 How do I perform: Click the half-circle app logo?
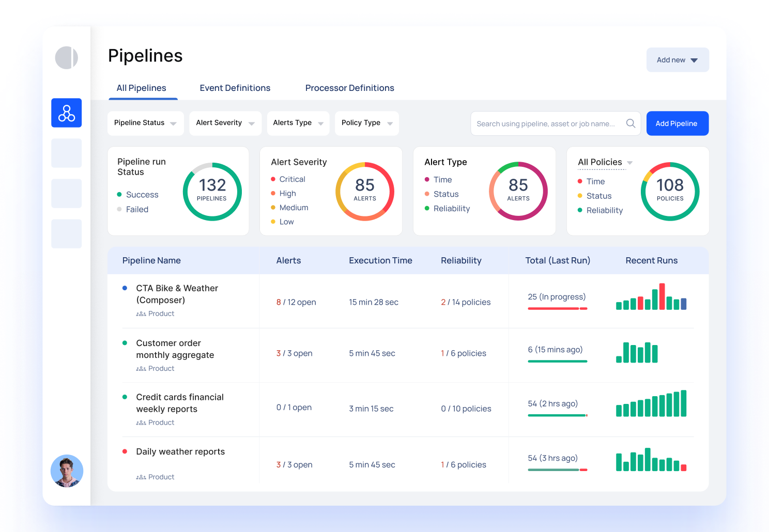(66, 57)
